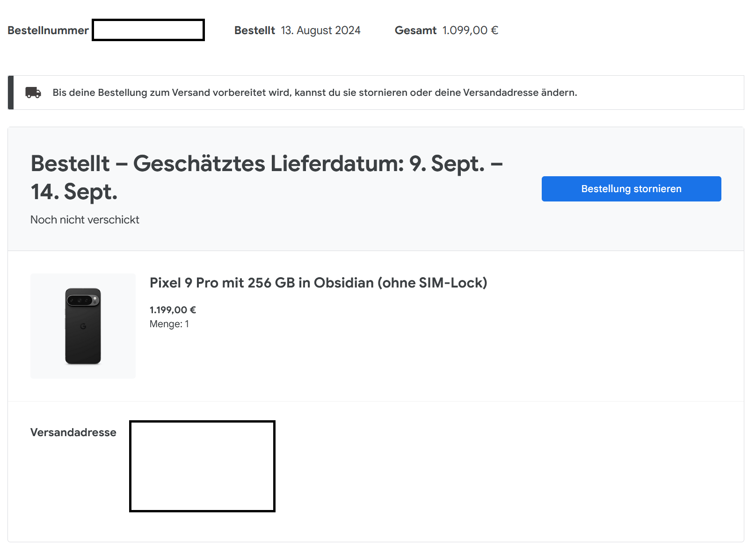Click the Menge: 1 quantity text
This screenshot has width=756, height=553.
169,324
